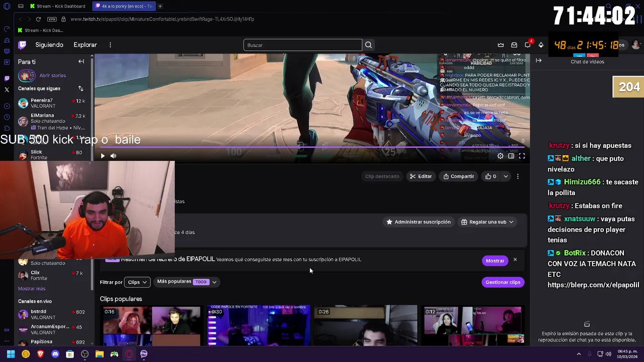
Task: Expand reactions chevron beside like
Action: coord(506,176)
